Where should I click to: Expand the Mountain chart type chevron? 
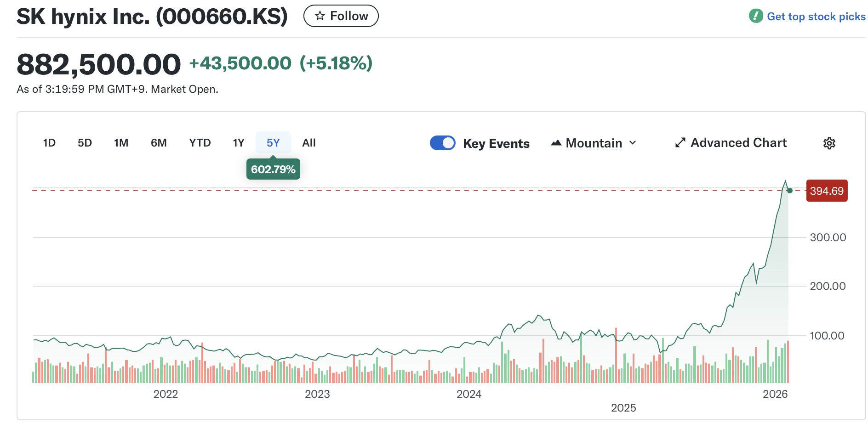[x=633, y=143]
